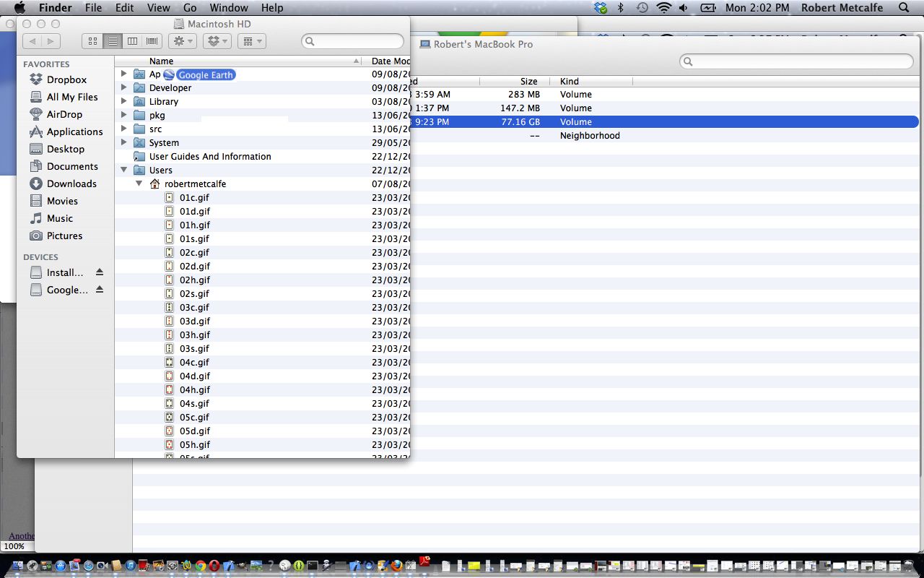Switch to column view in Finder toolbar
This screenshot has width=924, height=578.
[132, 41]
